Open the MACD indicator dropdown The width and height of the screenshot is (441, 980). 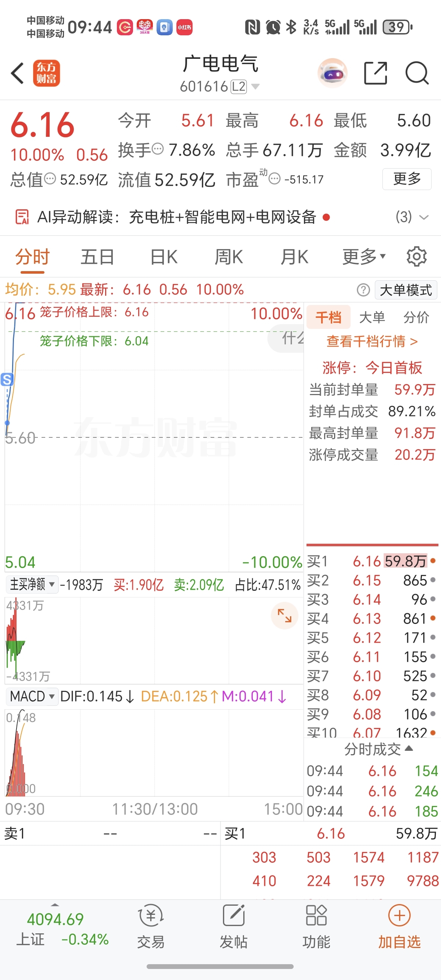click(x=32, y=697)
